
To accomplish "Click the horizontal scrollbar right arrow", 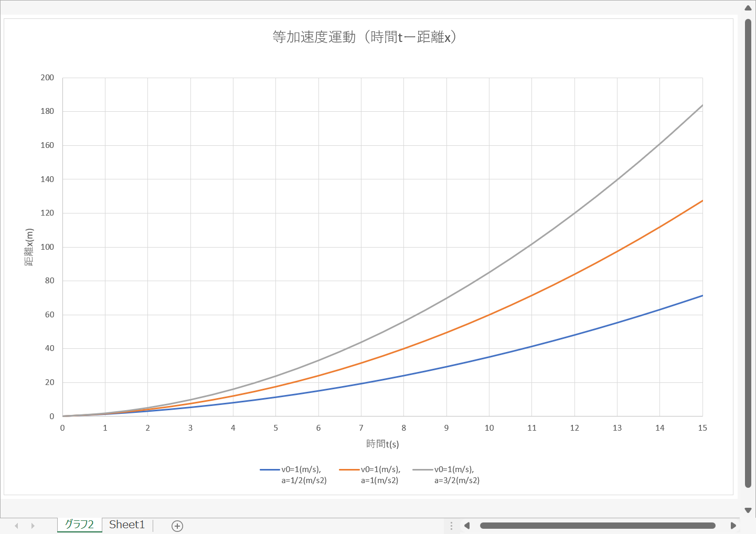I will pyautogui.click(x=733, y=526).
